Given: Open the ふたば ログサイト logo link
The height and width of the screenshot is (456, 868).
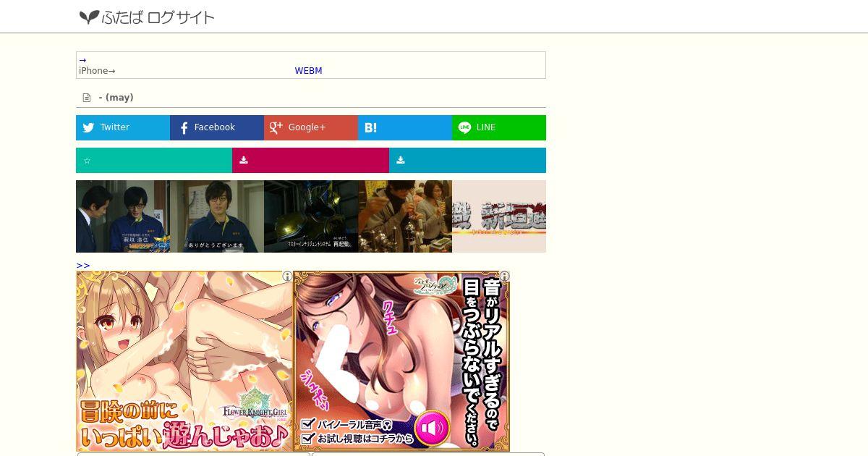Looking at the screenshot, I should [147, 17].
